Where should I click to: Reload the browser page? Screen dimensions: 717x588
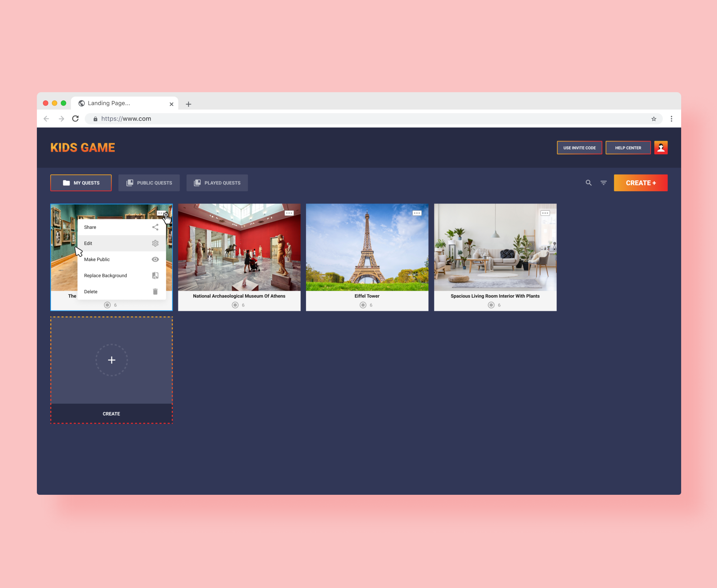[75, 118]
